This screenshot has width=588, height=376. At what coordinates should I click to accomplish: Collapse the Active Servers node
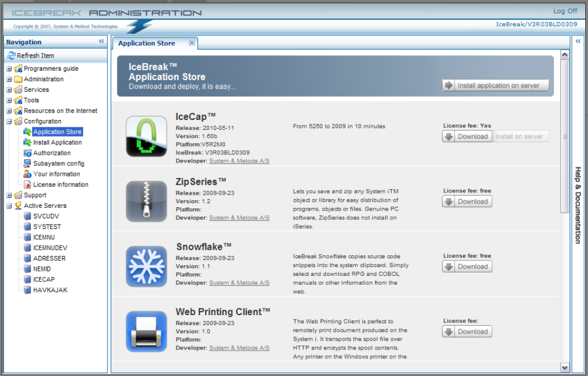pos(9,206)
